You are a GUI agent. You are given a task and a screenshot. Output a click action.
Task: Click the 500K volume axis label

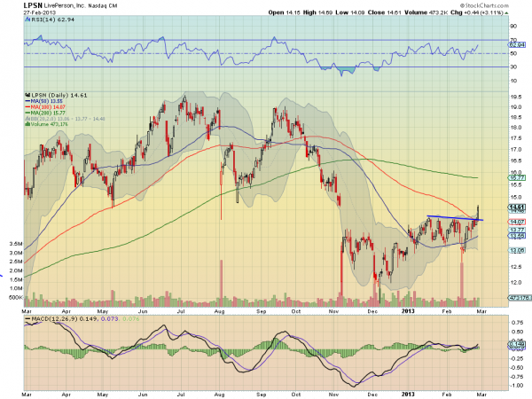tap(16, 298)
